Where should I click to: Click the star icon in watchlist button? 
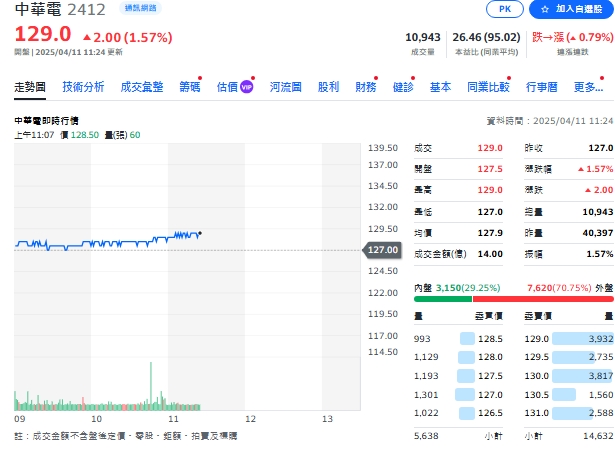pos(544,9)
